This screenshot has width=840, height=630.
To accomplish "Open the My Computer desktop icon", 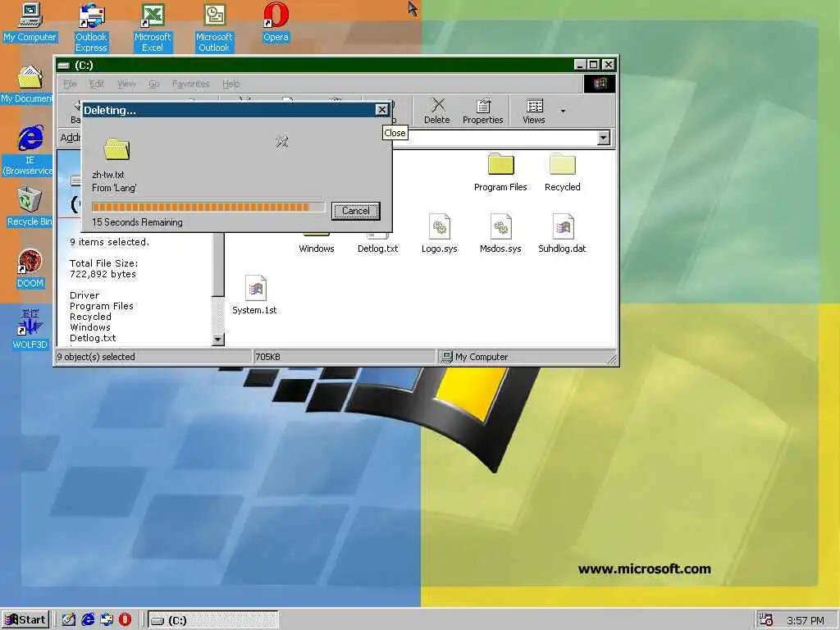I will click(30, 22).
